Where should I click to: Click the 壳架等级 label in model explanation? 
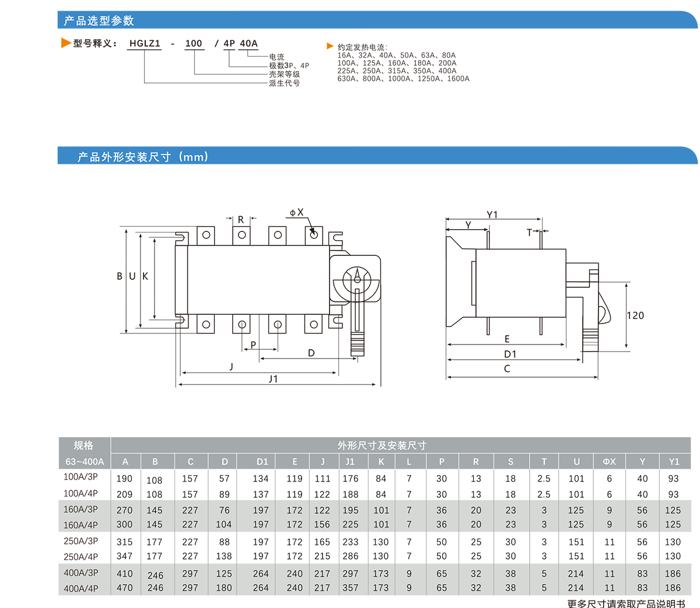point(284,75)
